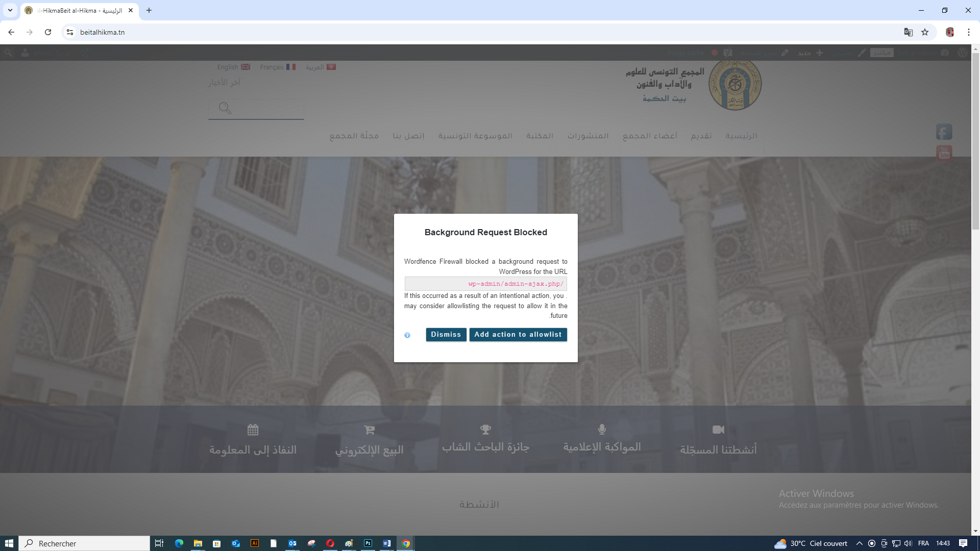Viewport: 980px width, 551px height.
Task: Open جائزة الباحث الشاب with trophy icon
Action: pyautogui.click(x=485, y=438)
